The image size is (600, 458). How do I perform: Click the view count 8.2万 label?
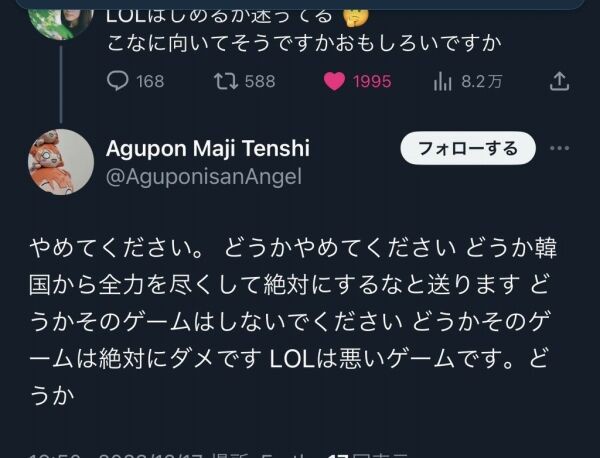481,81
